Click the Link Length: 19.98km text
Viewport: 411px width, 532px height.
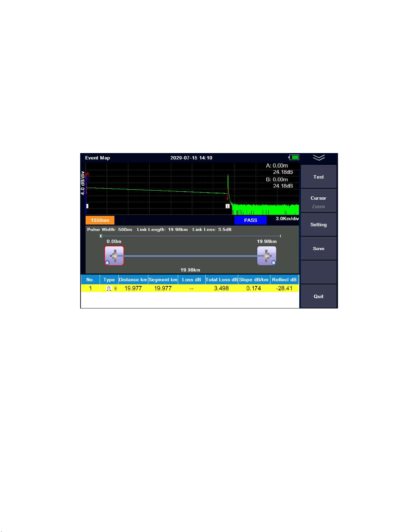[x=162, y=230]
